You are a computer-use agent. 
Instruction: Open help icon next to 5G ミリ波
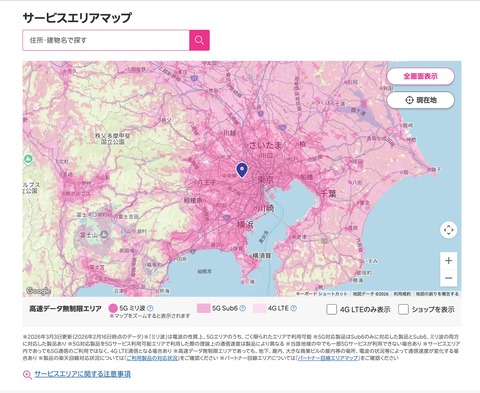pyautogui.click(x=150, y=308)
